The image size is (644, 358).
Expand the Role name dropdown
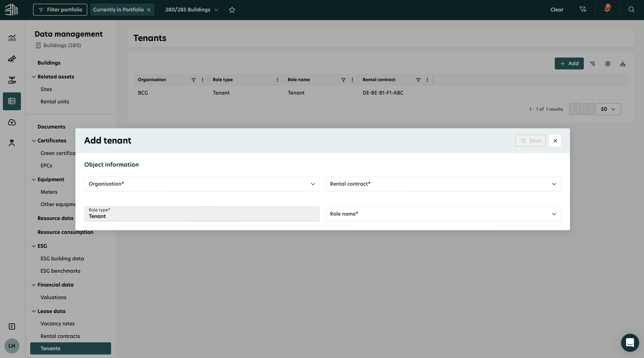[443, 214]
